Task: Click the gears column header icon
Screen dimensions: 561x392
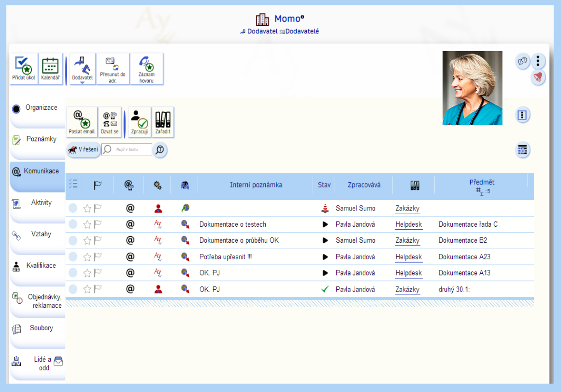Action: [x=158, y=185]
